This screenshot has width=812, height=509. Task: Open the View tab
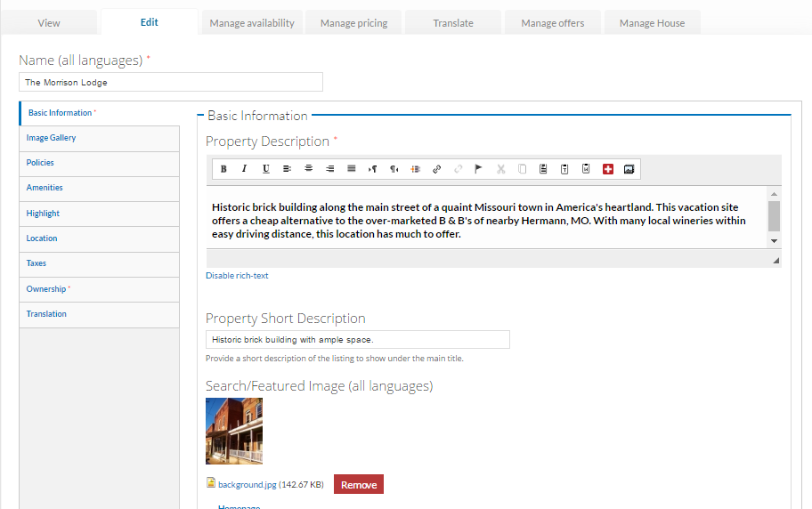tap(49, 23)
